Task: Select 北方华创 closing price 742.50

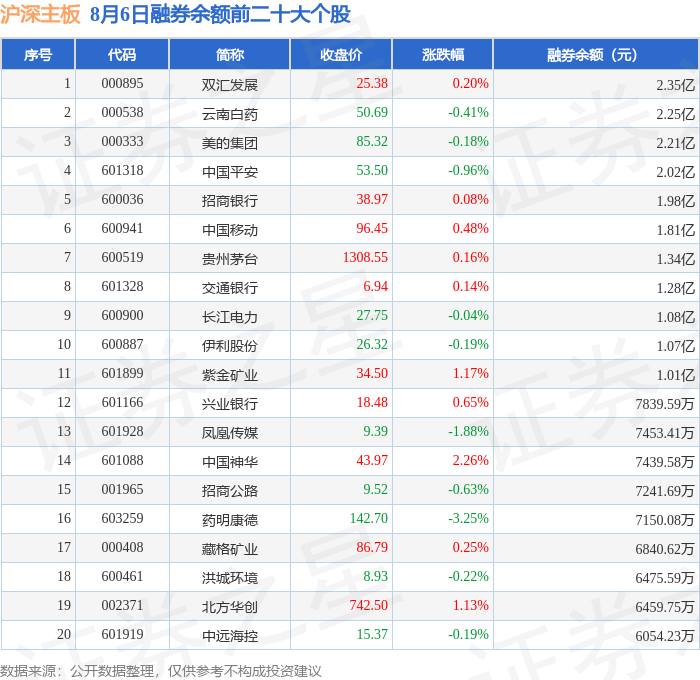Action: point(369,605)
